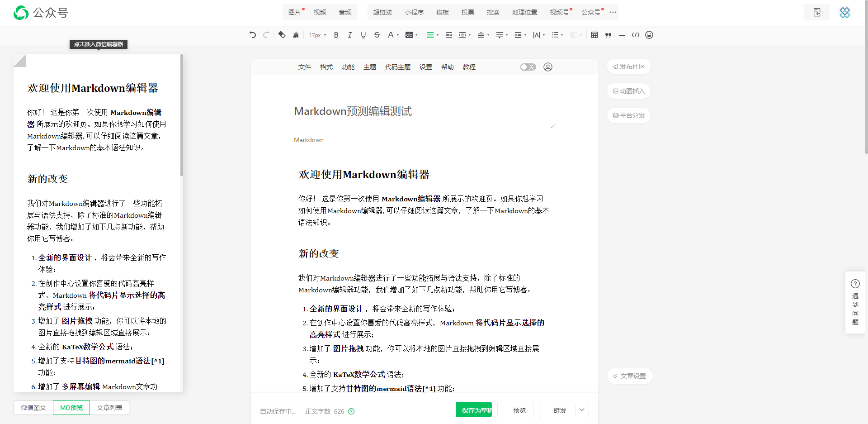Change line height setting
Screen dimensions: 868x424
click(x=518, y=35)
